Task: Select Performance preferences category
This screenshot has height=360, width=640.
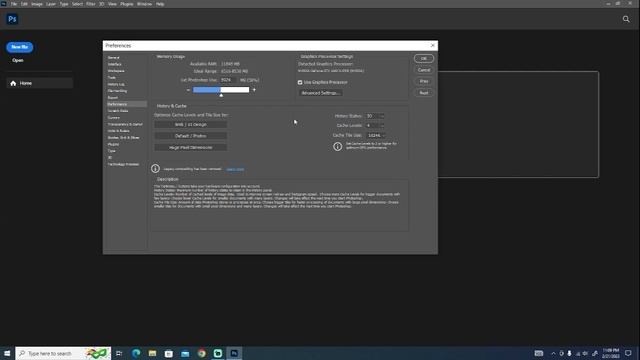Action: (127, 104)
